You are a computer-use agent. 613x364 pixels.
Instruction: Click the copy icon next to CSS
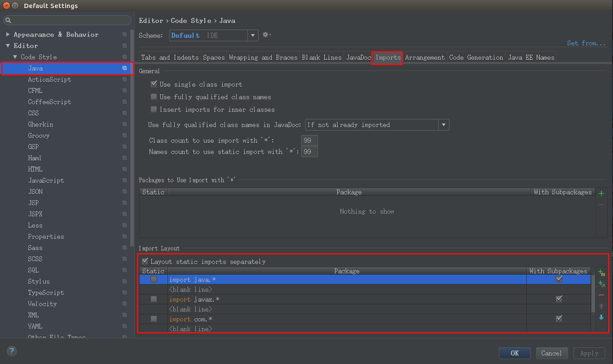tap(124, 113)
